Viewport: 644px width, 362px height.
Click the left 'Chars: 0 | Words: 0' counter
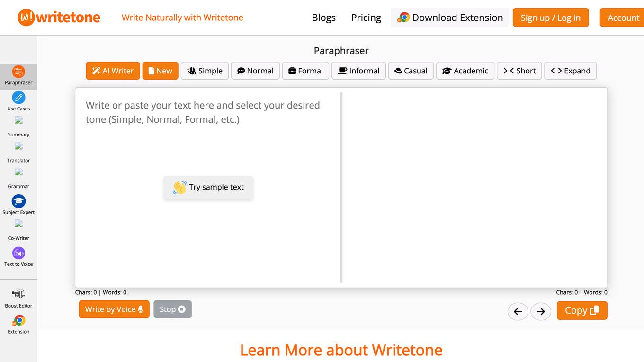(x=101, y=292)
